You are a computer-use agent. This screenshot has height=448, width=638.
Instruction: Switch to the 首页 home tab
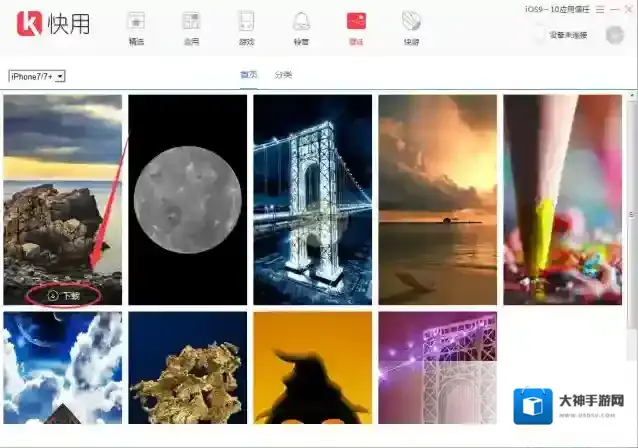pos(249,75)
